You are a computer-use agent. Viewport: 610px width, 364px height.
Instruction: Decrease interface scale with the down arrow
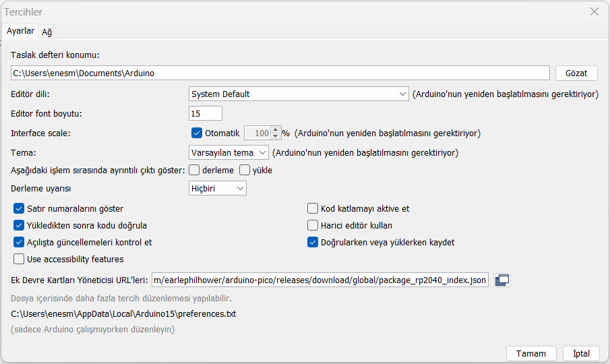coord(275,137)
